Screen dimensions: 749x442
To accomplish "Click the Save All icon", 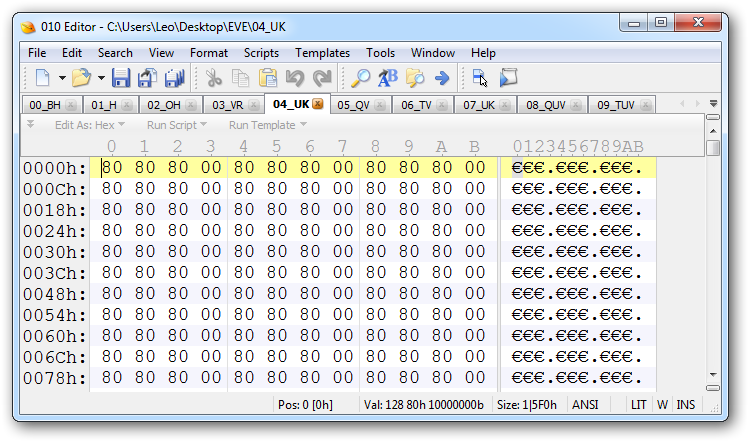I will point(174,78).
